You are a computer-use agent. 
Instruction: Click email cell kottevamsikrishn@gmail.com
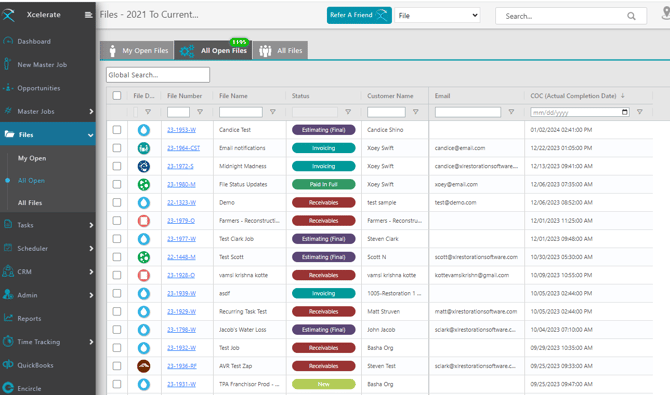(472, 275)
